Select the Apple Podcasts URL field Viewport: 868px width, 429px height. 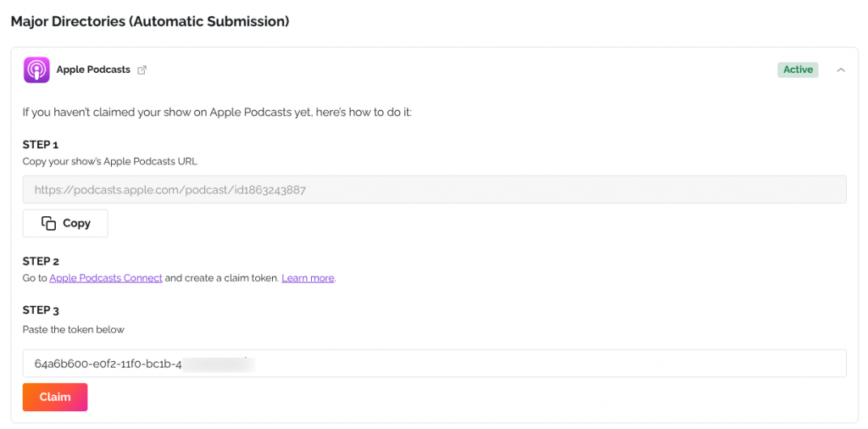point(434,190)
